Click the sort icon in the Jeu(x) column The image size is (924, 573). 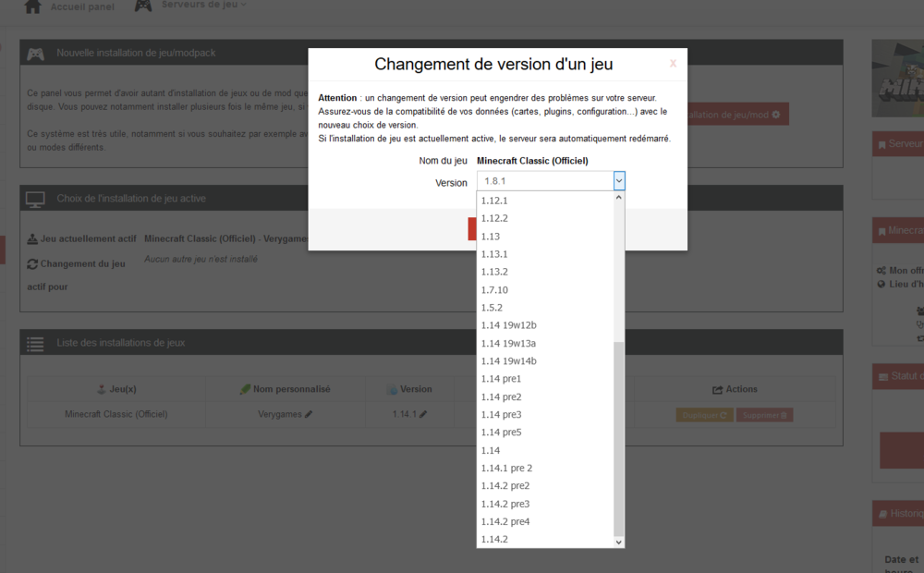point(101,387)
